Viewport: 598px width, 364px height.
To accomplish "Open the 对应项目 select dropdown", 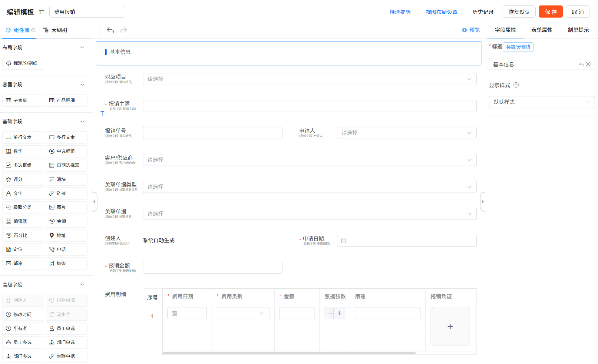I will pyautogui.click(x=309, y=79).
